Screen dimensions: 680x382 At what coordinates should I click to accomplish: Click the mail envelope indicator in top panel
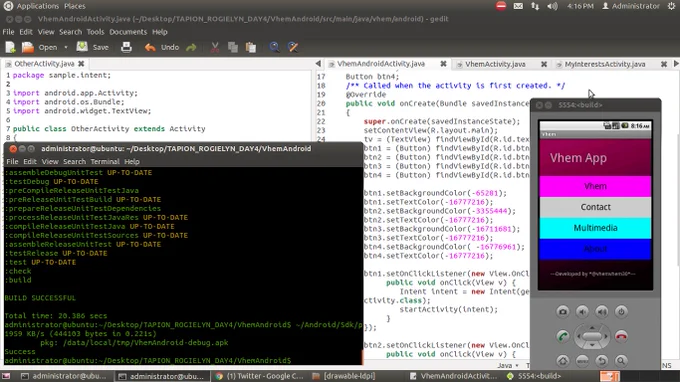518,6
